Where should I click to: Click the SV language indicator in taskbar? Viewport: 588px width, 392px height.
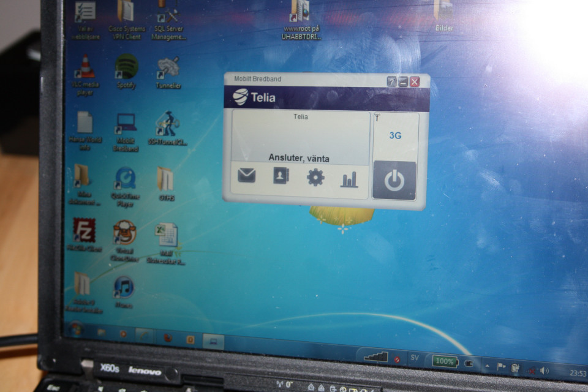415,358
